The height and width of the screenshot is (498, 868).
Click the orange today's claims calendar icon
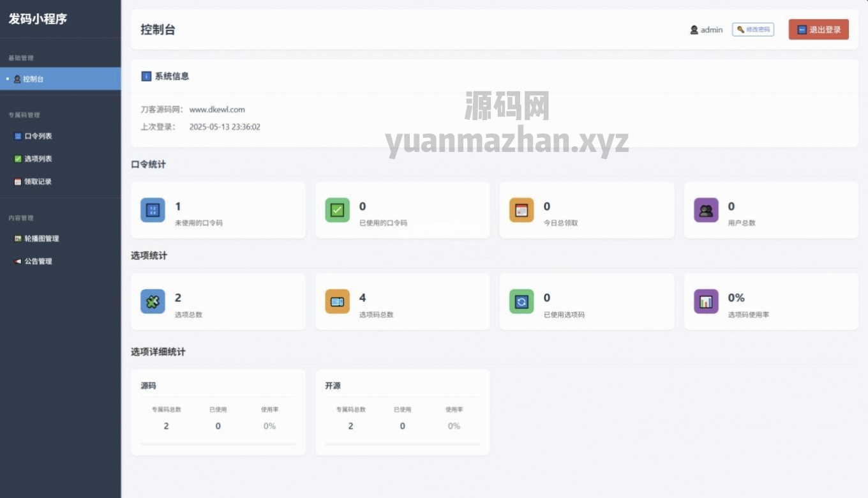point(521,210)
